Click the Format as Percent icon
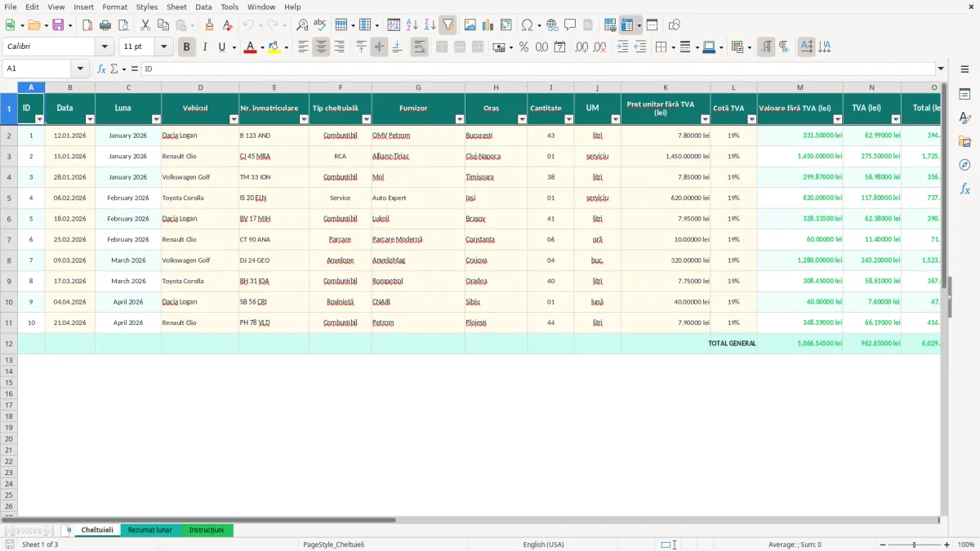980x551 pixels. (524, 47)
